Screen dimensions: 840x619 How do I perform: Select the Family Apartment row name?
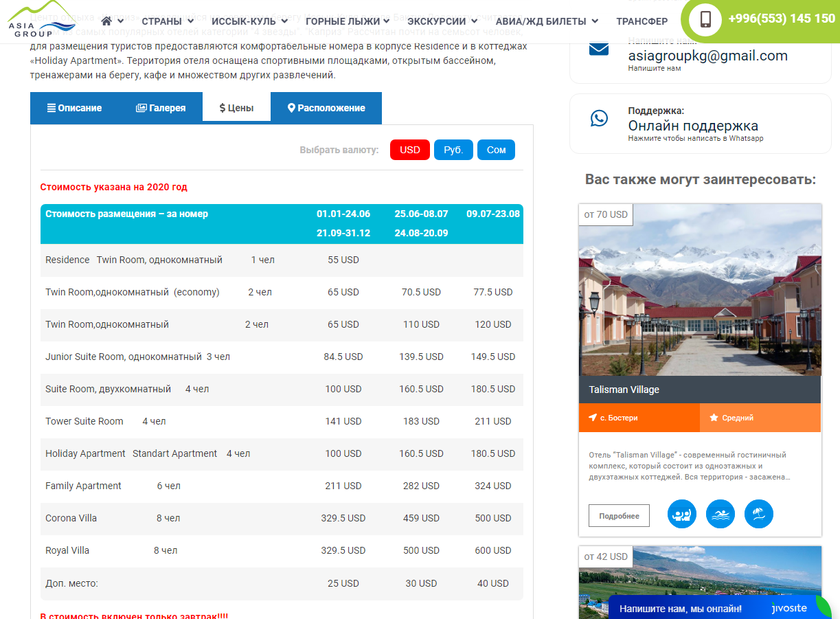pyautogui.click(x=83, y=486)
